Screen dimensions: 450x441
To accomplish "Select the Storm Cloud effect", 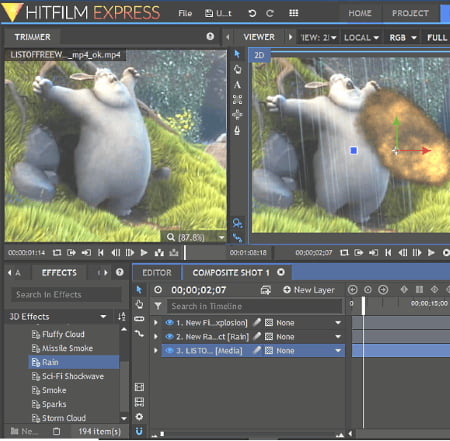I will click(59, 418).
